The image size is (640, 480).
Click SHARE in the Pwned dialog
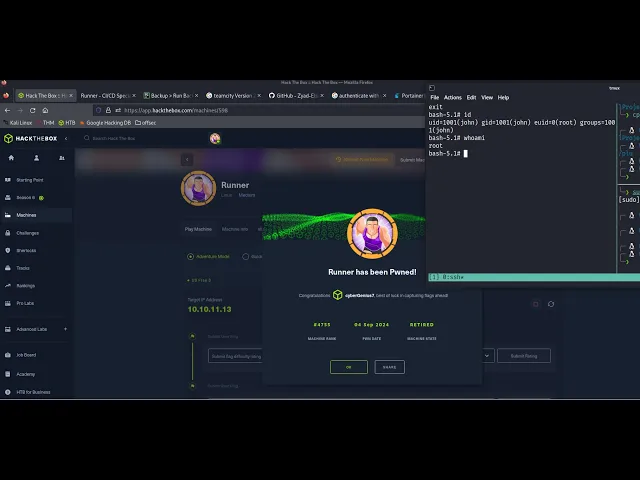point(389,367)
